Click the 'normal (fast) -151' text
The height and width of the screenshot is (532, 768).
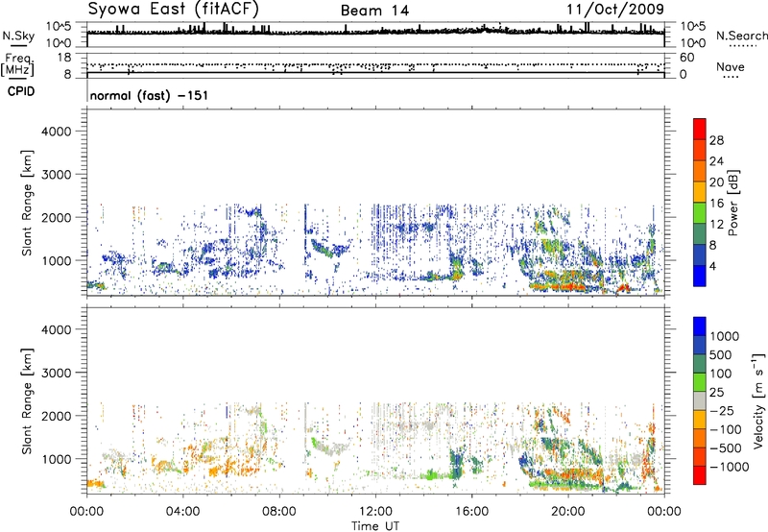(x=149, y=95)
